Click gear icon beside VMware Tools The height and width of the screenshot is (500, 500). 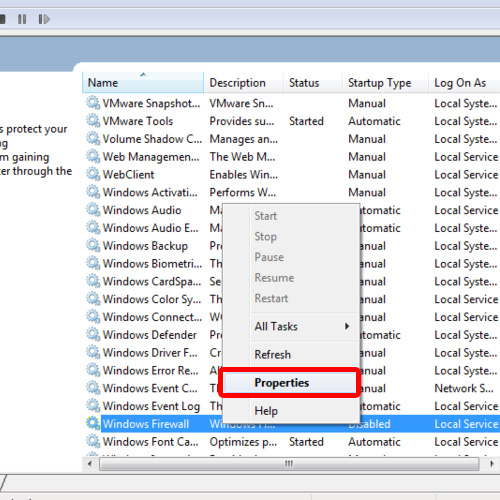point(93,121)
